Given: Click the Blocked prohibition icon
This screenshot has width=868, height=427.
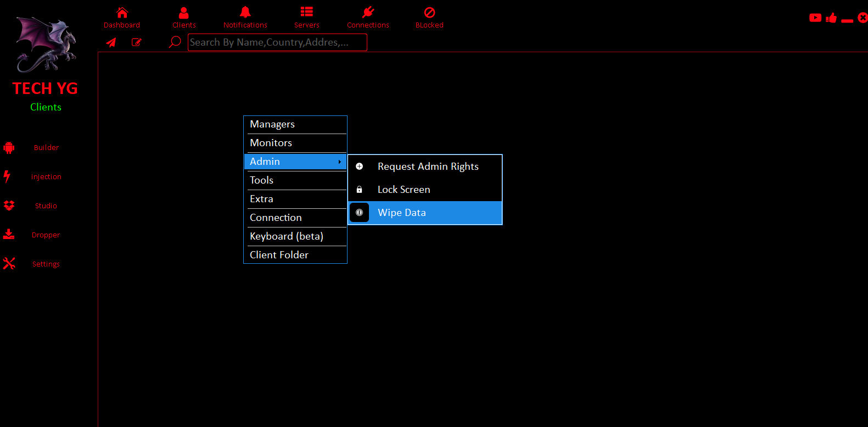Looking at the screenshot, I should click(429, 13).
